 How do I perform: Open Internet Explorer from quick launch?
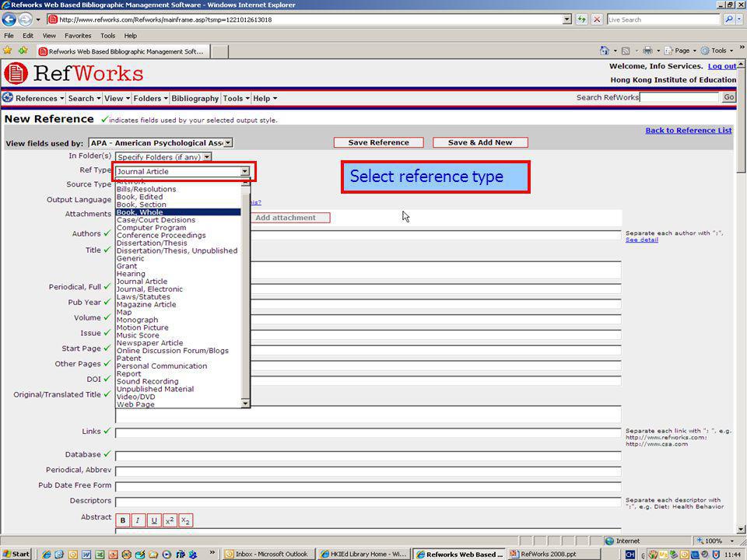(x=46, y=555)
